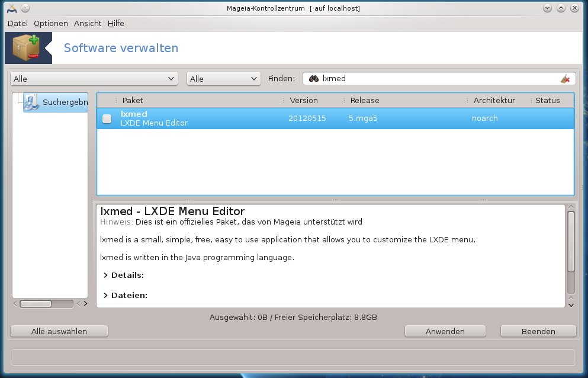Click the description pane vertical scrollbar
588x378 pixels.
571,252
